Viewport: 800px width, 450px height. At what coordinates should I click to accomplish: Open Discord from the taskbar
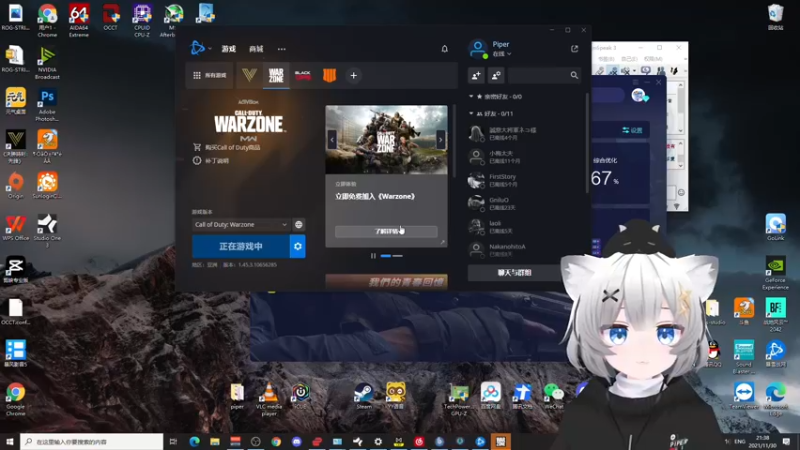pos(296,441)
